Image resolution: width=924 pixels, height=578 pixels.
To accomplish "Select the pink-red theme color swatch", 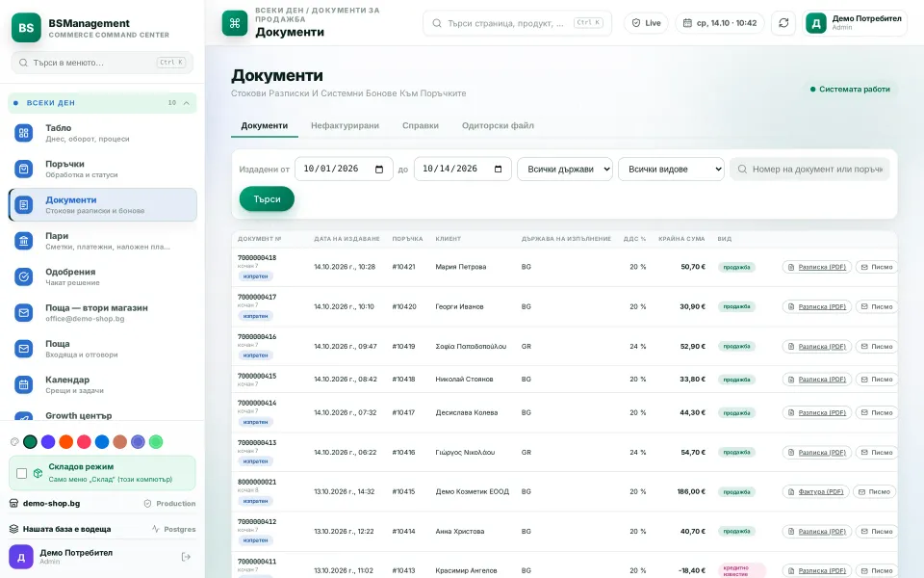I will (85, 442).
